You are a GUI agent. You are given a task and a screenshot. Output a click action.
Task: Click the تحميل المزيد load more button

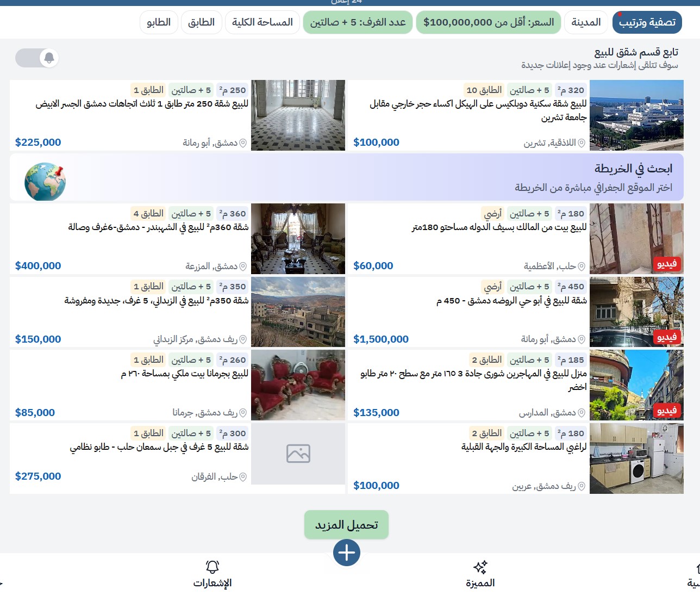click(346, 525)
